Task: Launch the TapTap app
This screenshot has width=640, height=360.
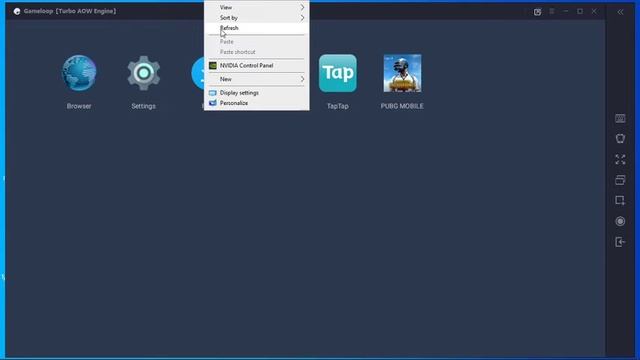Action: (338, 73)
